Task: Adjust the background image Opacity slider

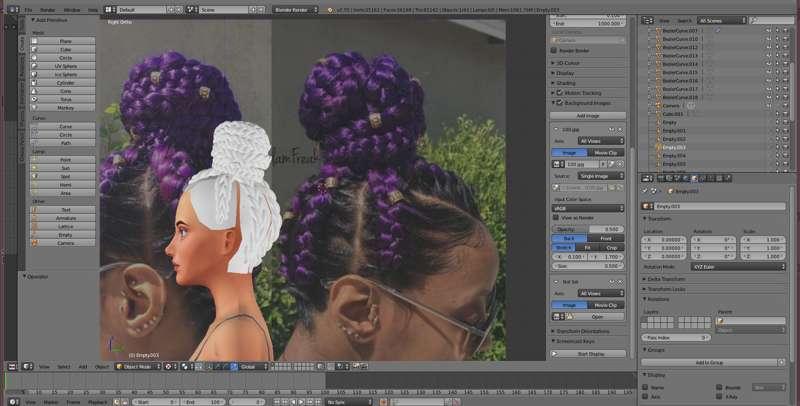Action: click(x=588, y=230)
